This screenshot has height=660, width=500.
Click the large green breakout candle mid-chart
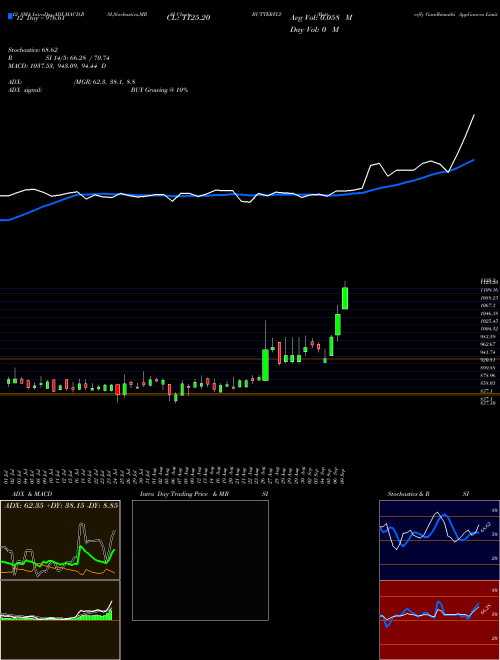265,365
